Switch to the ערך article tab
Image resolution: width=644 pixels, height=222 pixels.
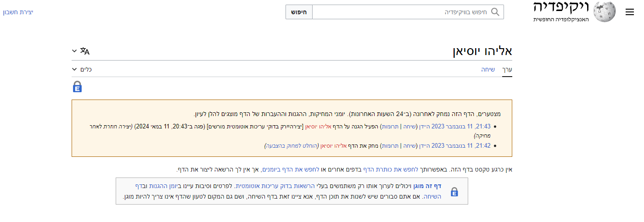(x=507, y=69)
